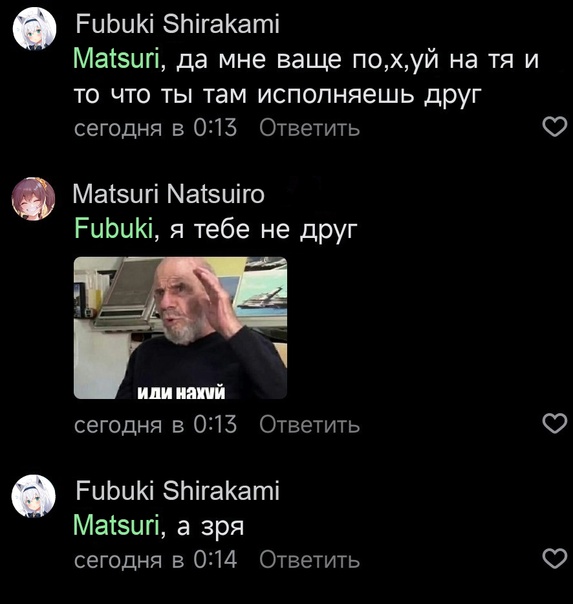
Task: Open timestamp under Fubuki's 'исполняешь друг' comment
Action: (x=155, y=128)
